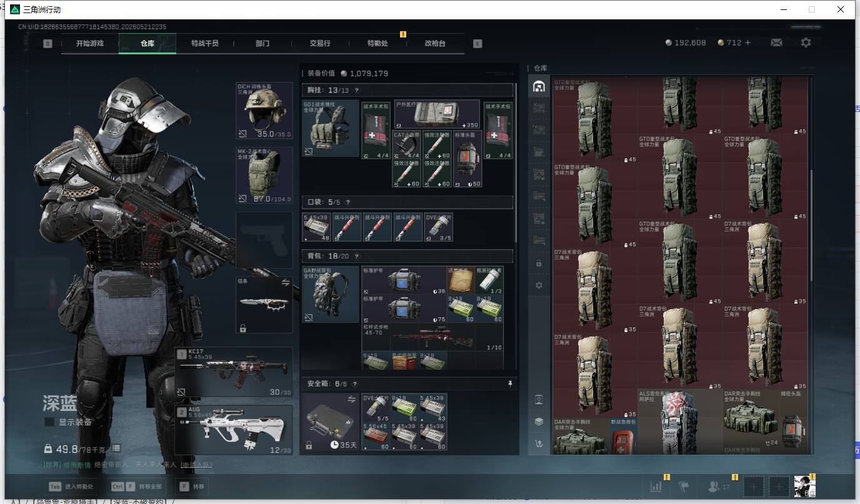
Task: Click the second empty squad plus slot
Action: click(x=779, y=487)
